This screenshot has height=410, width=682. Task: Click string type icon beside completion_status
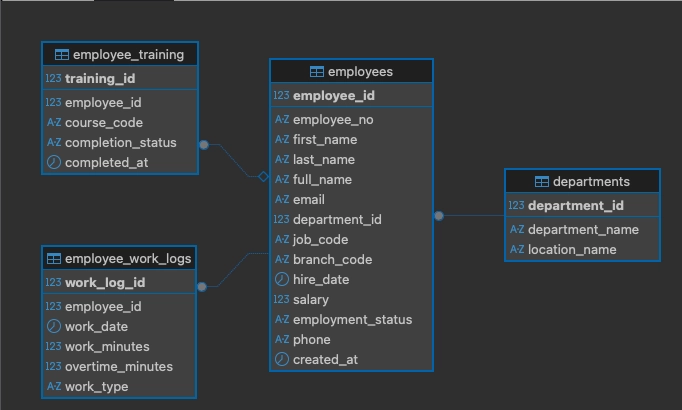point(54,143)
